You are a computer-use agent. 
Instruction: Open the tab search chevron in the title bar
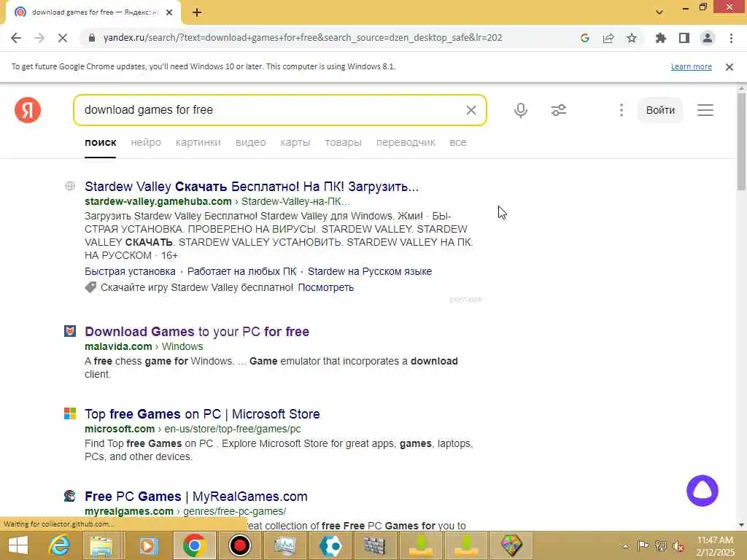(x=659, y=12)
